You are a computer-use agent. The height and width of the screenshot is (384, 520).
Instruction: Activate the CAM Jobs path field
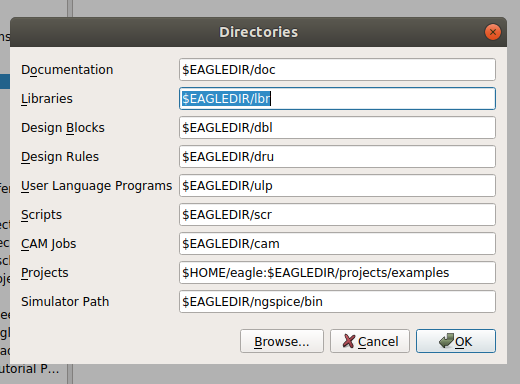(x=337, y=244)
